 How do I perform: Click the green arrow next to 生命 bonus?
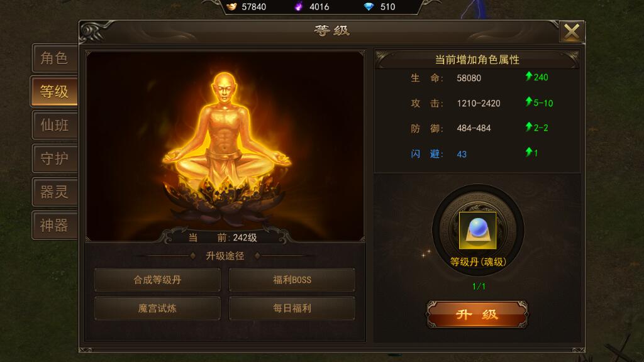coord(529,76)
